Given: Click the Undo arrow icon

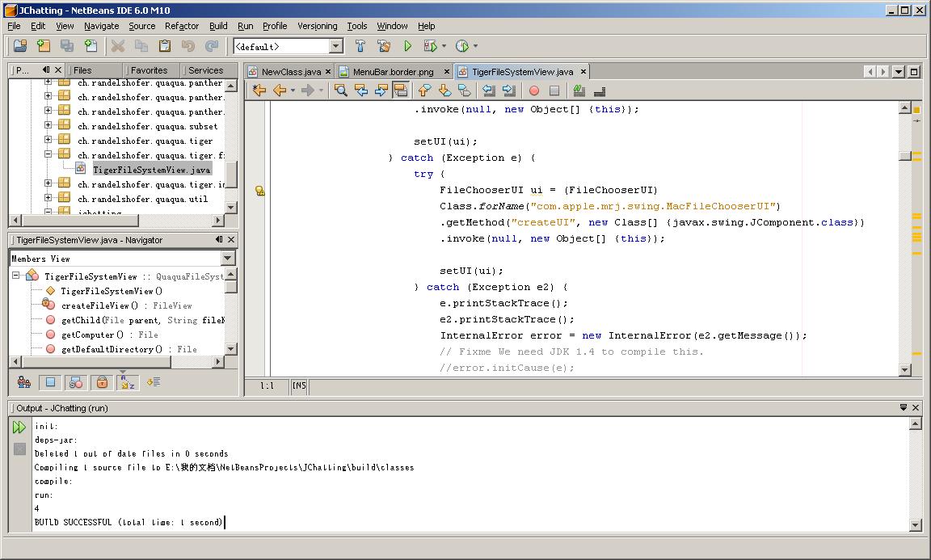Looking at the screenshot, I should point(188,46).
